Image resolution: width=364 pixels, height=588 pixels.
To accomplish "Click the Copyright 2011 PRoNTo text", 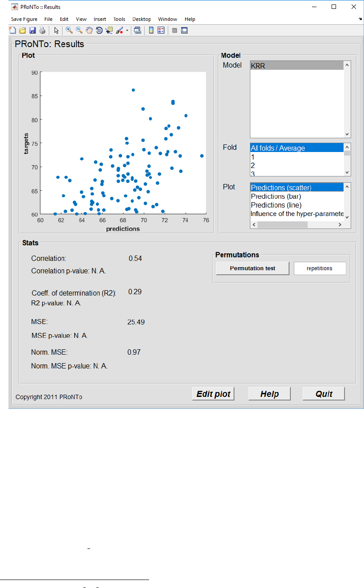I will [x=49, y=397].
